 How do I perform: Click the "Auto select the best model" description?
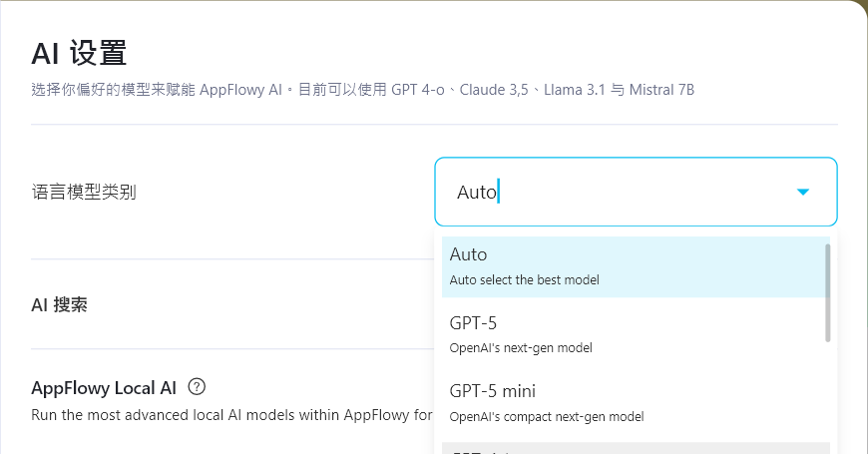pos(524,280)
